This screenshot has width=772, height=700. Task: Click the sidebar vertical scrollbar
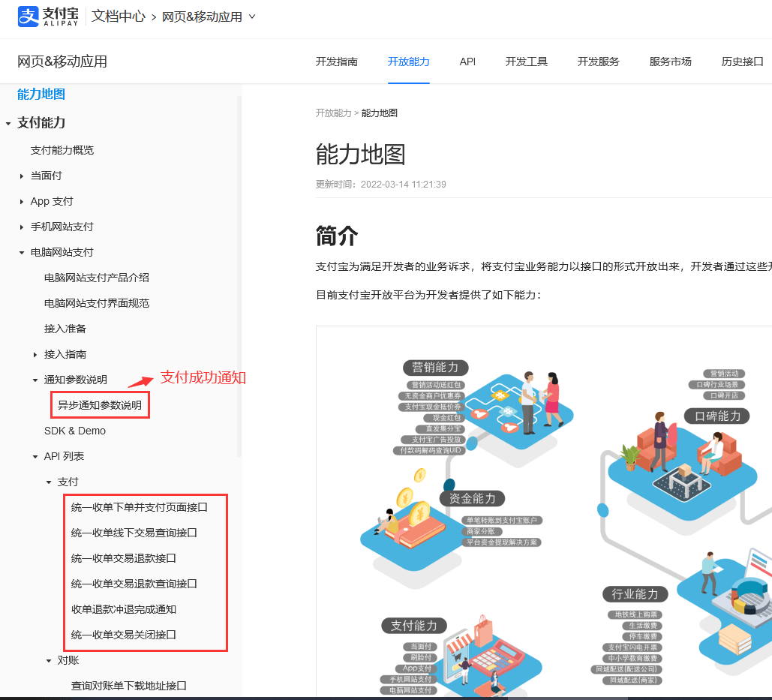(x=239, y=275)
